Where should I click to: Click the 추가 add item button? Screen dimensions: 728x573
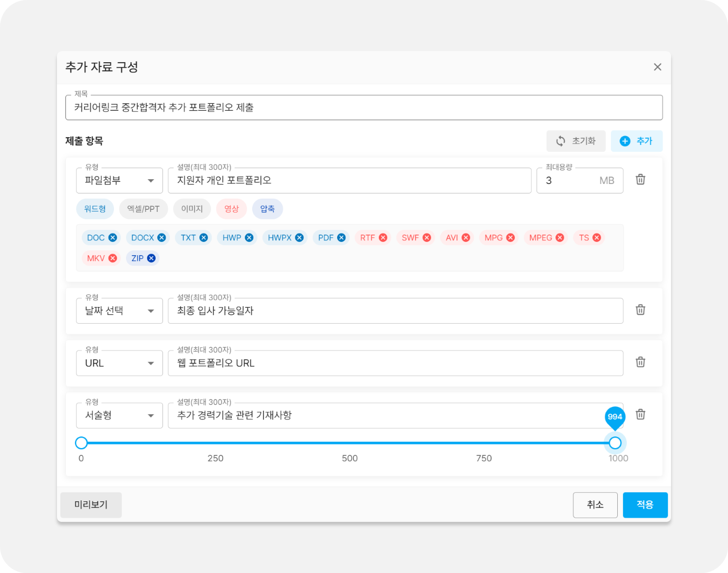click(636, 141)
